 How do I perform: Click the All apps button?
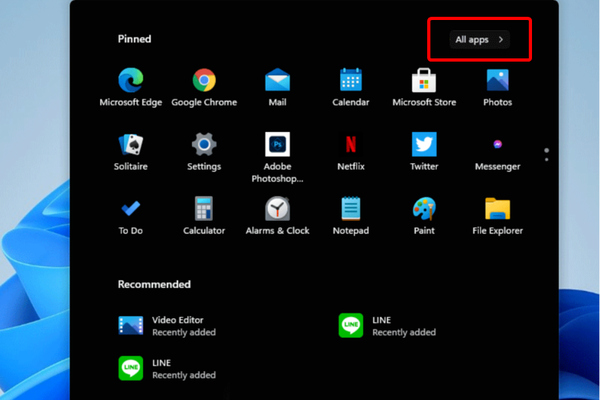click(x=479, y=39)
